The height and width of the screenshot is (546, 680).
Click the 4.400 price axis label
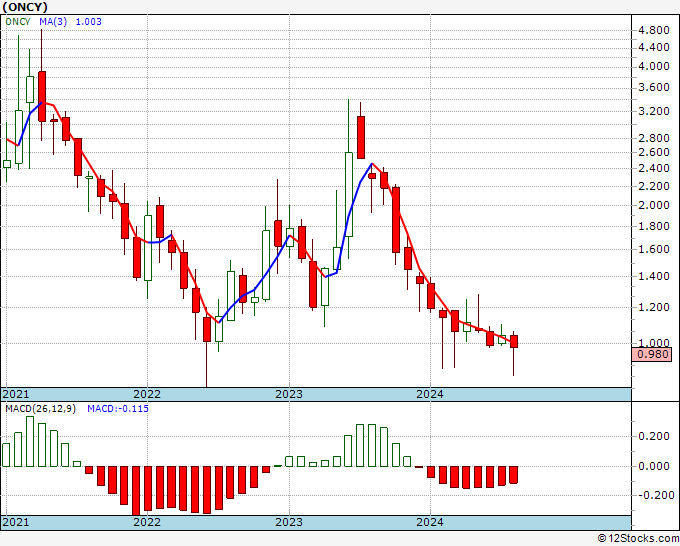coord(654,47)
